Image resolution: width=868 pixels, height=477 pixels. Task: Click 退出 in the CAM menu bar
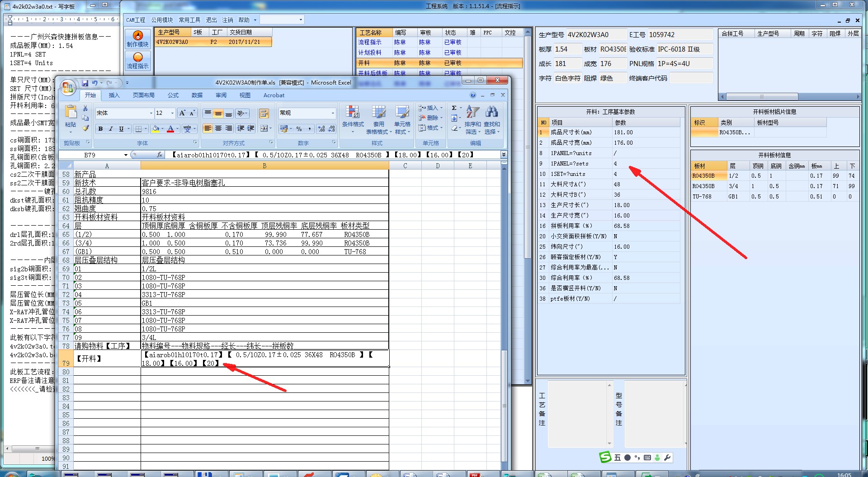[x=211, y=20]
